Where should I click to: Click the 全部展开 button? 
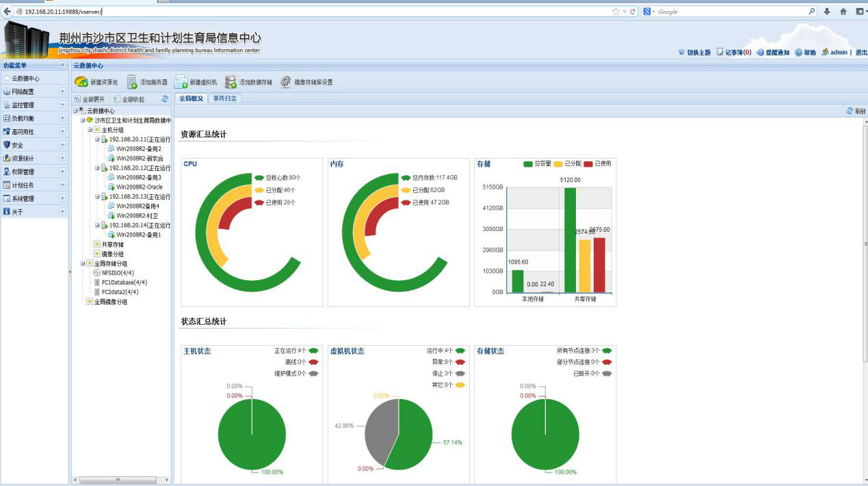(90, 99)
